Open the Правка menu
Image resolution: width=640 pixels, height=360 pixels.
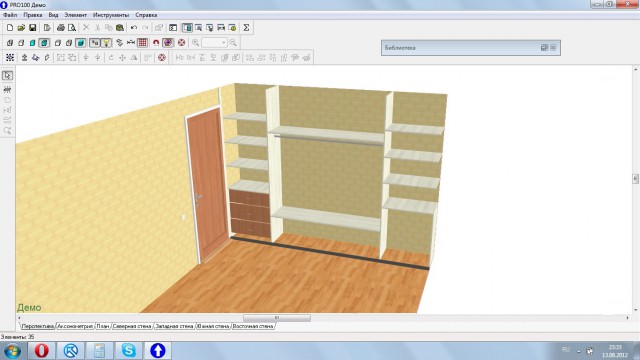pos(33,15)
